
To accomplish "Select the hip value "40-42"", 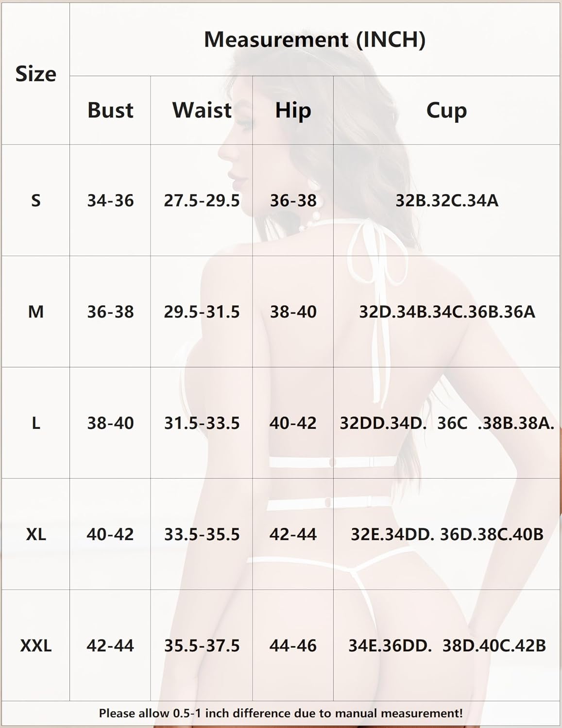I will (x=293, y=423).
